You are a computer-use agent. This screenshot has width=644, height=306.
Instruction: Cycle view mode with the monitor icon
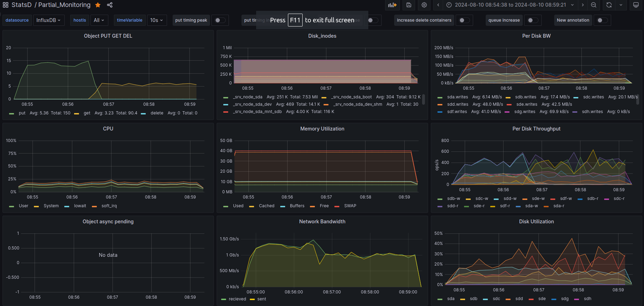click(636, 5)
